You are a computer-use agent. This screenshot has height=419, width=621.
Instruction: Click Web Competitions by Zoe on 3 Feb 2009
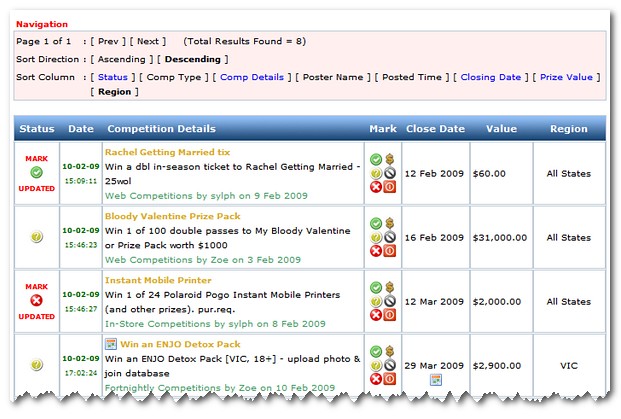(203, 260)
